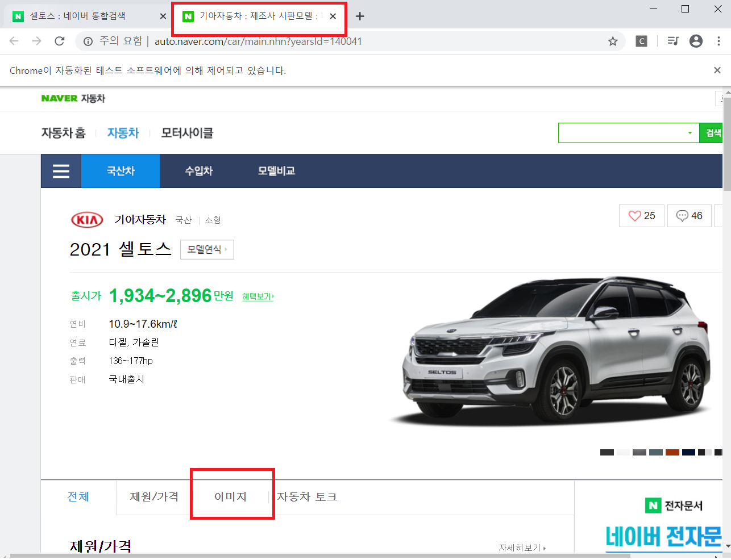Click the 디젤, 가솔린 fuel value
731x560 pixels.
tap(134, 342)
